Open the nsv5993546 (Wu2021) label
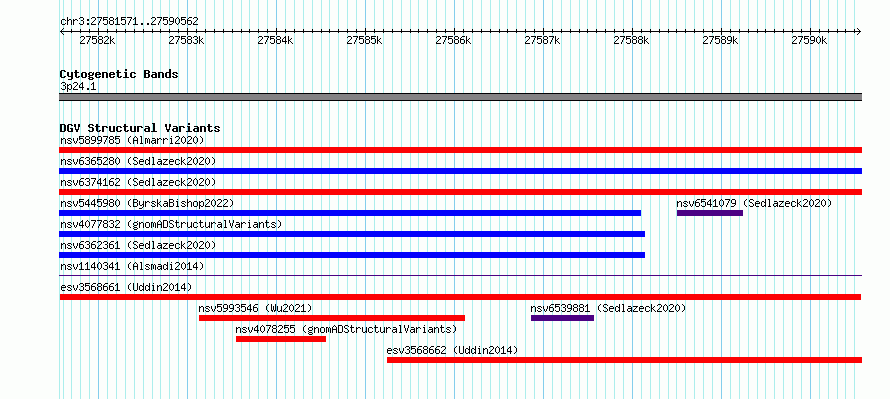The image size is (890, 399). (255, 308)
